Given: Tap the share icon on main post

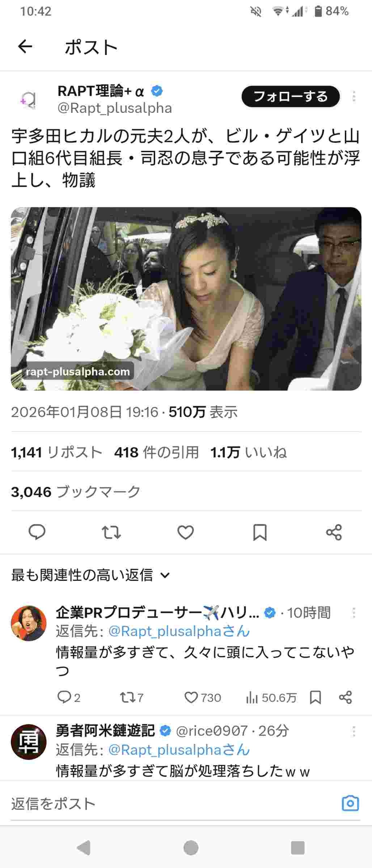Looking at the screenshot, I should pos(334,532).
